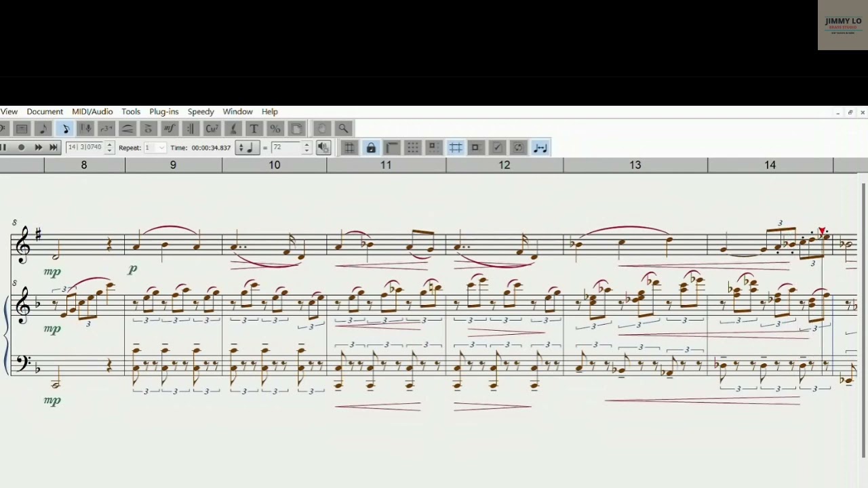Image resolution: width=868 pixels, height=488 pixels.
Task: Select the Simple Entry note tool
Action: tap(43, 129)
